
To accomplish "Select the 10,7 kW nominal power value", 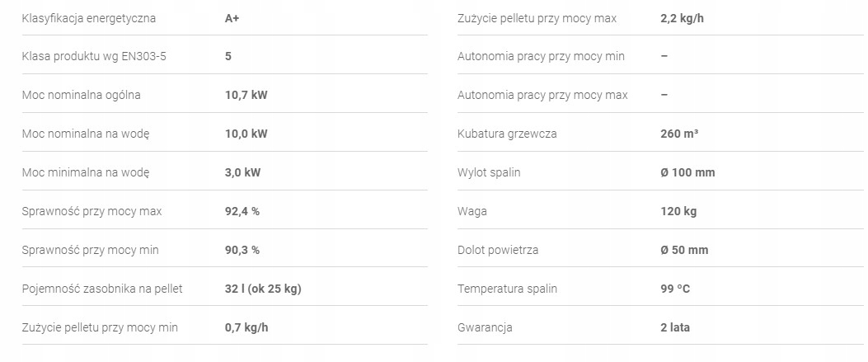I will point(246,96).
